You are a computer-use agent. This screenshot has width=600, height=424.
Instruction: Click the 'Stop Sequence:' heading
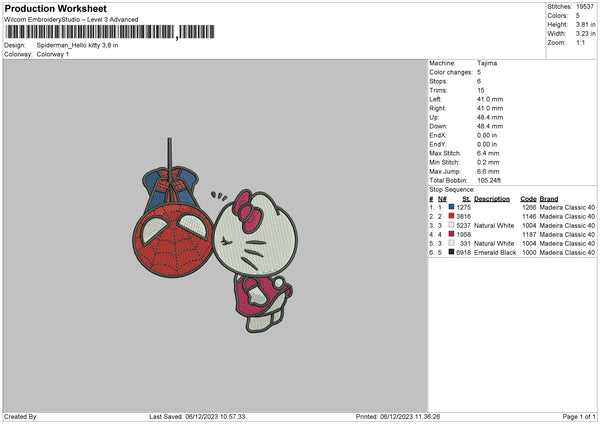(452, 189)
